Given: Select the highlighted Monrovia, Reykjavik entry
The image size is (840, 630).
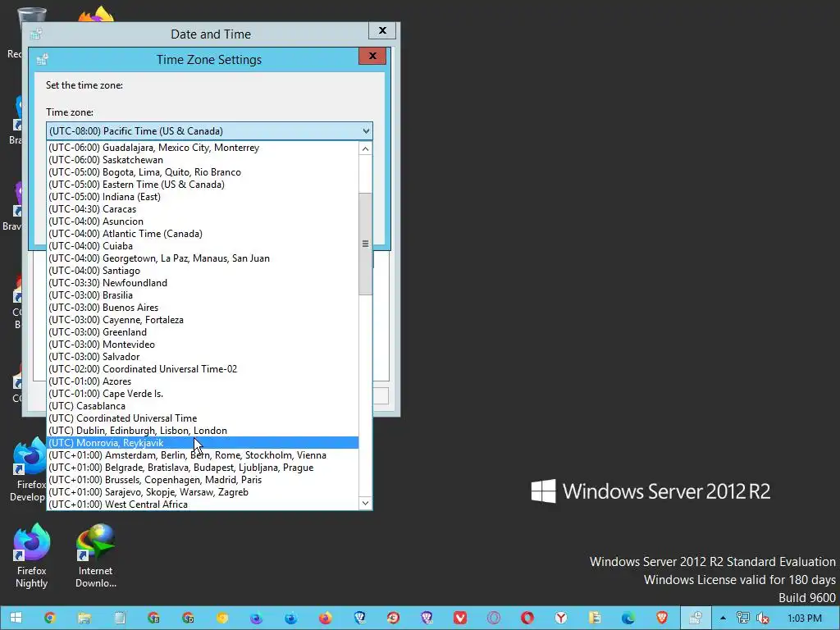Looking at the screenshot, I should click(x=203, y=443).
